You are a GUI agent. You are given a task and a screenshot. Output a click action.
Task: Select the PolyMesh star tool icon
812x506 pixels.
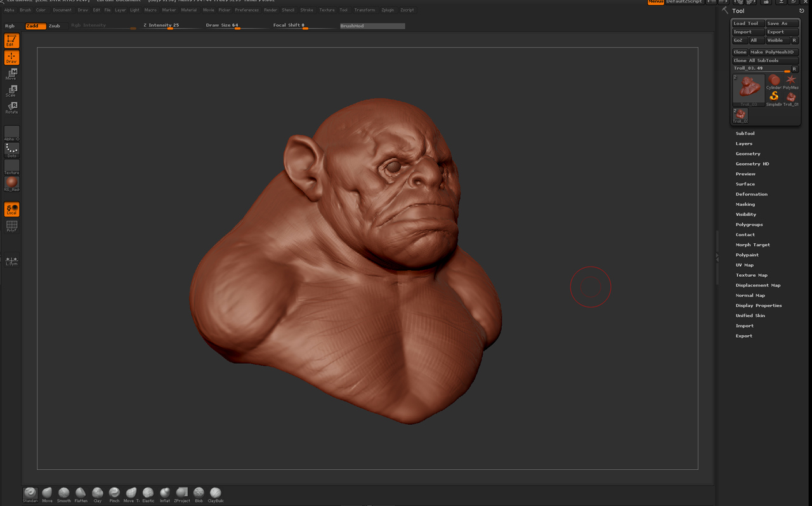point(791,82)
